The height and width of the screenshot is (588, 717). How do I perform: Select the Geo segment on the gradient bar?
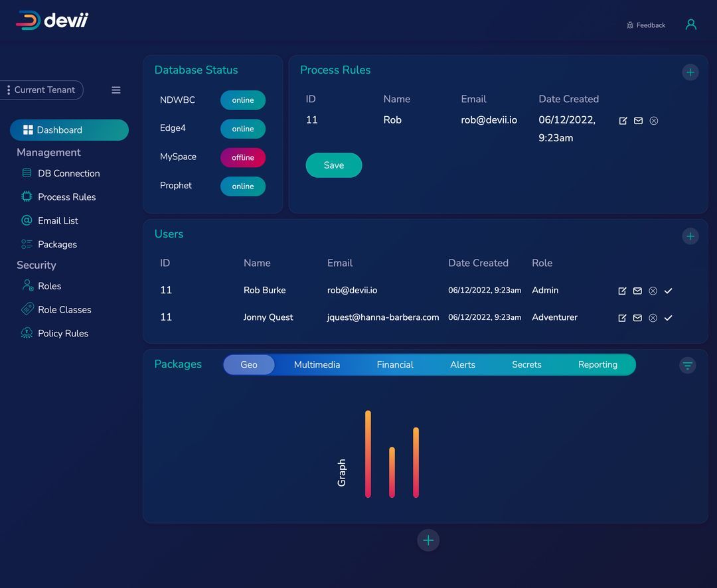(x=249, y=364)
